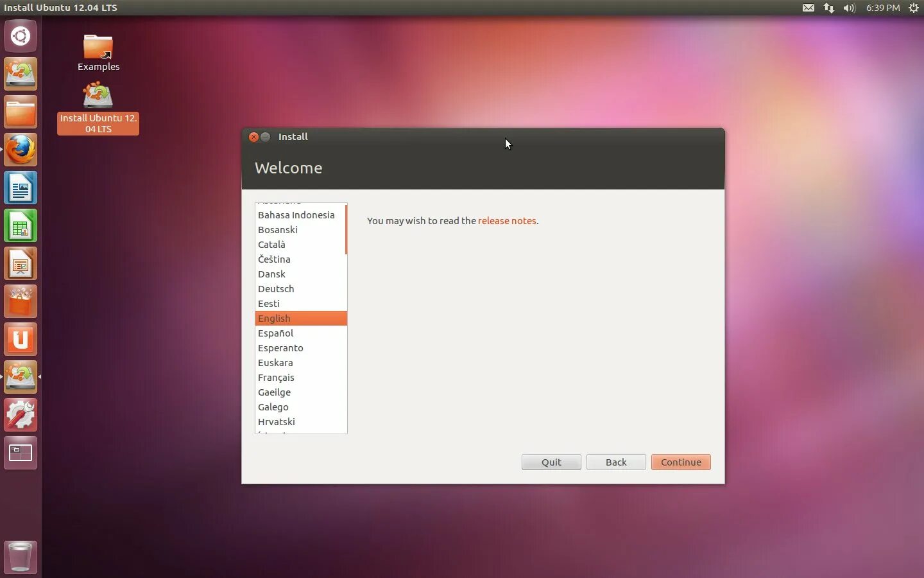Open the session gear menu in top panel

point(914,8)
